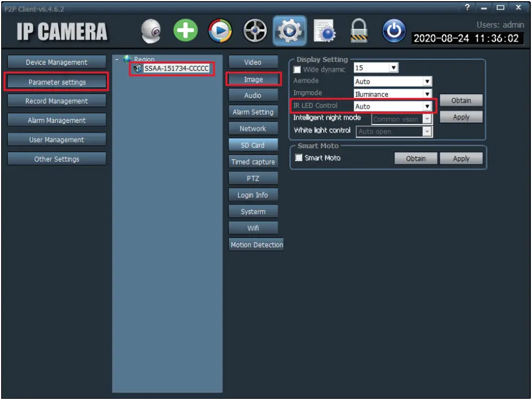Switch to the Audio settings tab
This screenshot has height=400, width=532.
(x=253, y=95)
